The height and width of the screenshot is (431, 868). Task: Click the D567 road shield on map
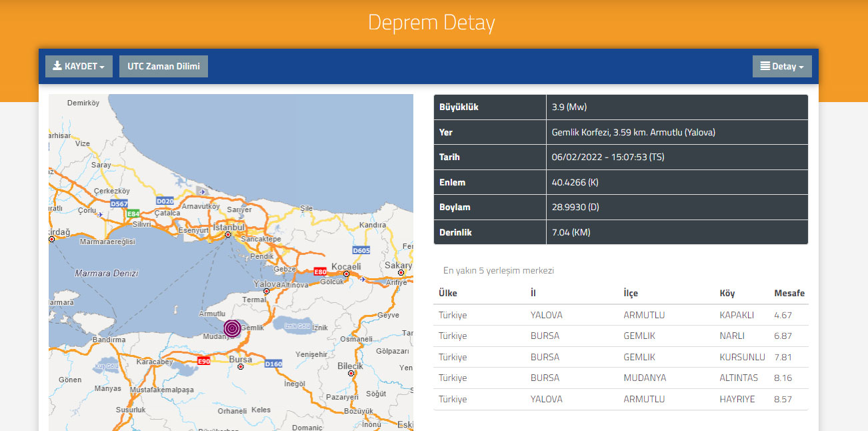click(119, 203)
